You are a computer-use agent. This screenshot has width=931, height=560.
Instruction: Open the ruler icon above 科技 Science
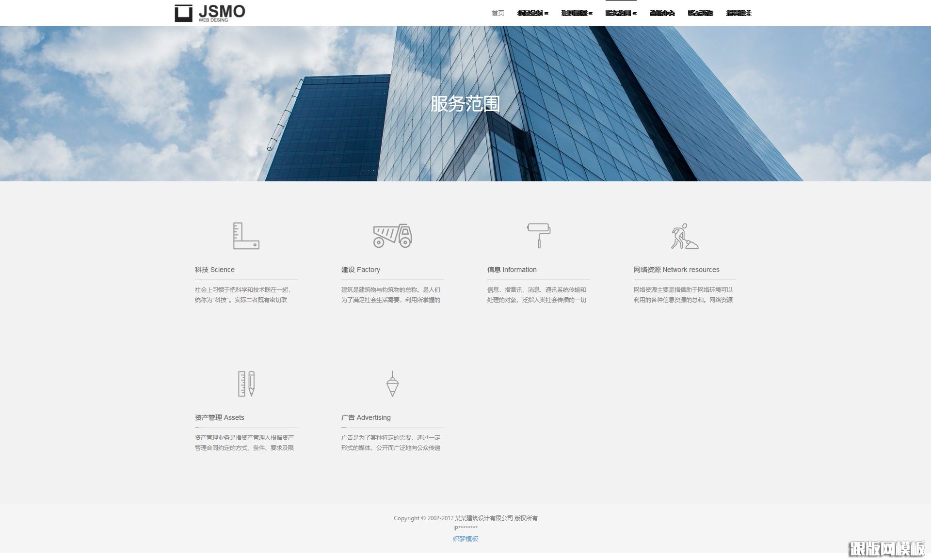pos(246,236)
